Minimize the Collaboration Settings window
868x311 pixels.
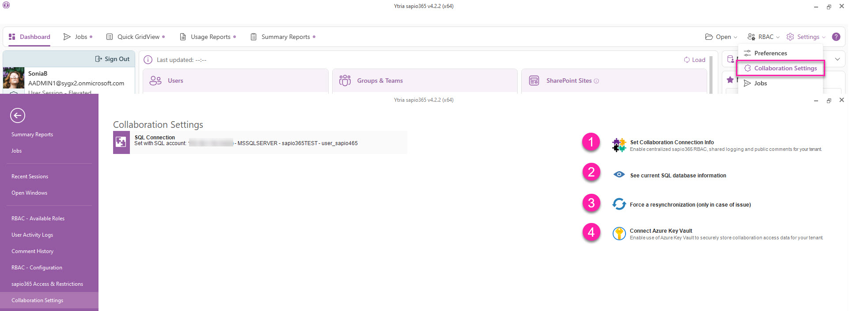tap(816, 100)
